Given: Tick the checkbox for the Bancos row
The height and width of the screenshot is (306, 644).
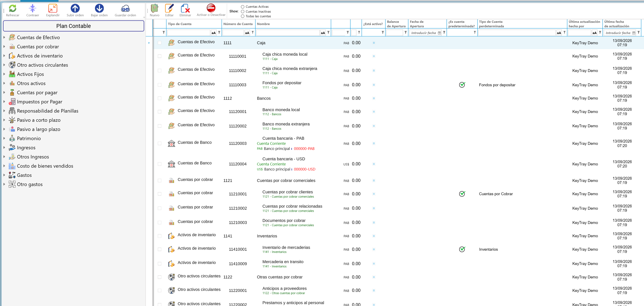Looking at the screenshot, I should point(160,98).
